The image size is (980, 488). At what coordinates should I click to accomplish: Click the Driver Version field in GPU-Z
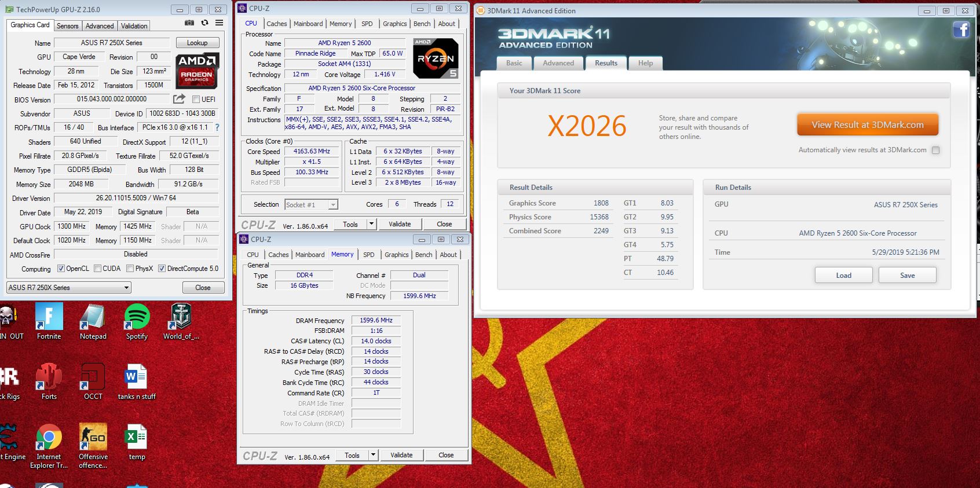click(x=136, y=198)
